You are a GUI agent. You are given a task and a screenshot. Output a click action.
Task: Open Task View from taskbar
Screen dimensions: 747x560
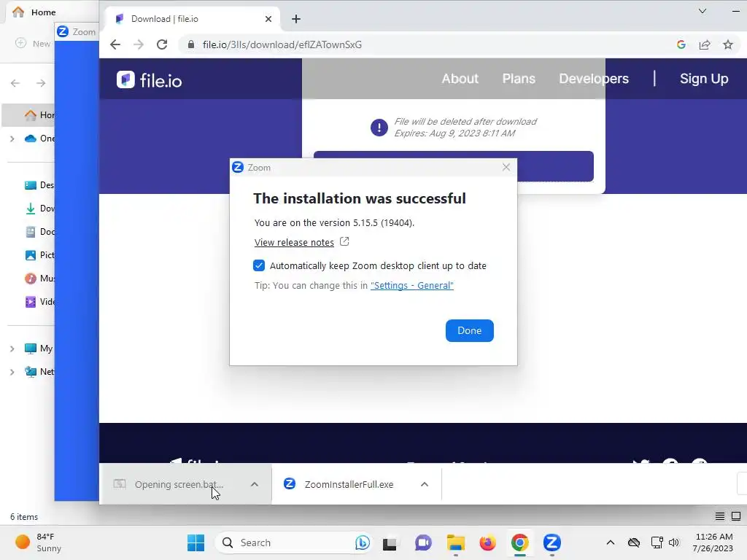coord(390,543)
